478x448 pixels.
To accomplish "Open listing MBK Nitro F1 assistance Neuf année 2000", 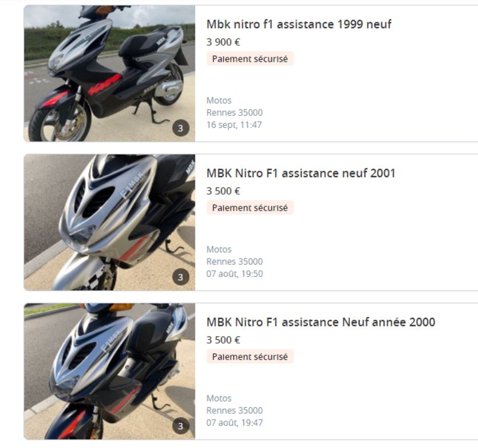I will 321,322.
